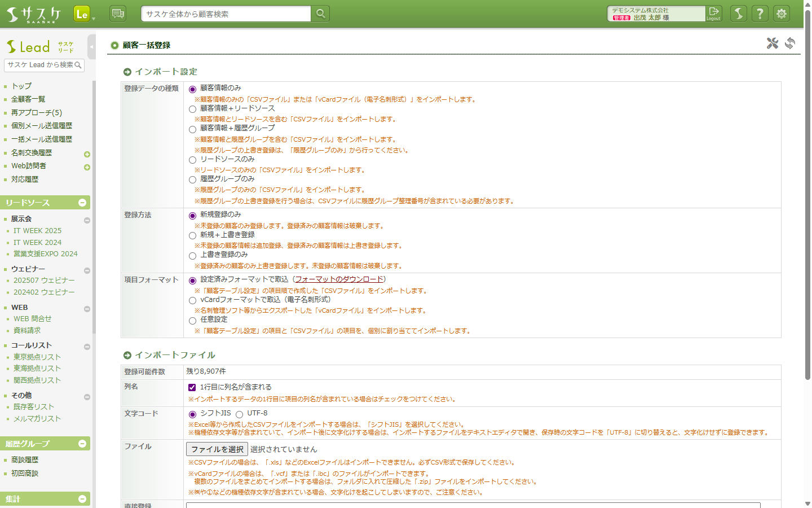Uncheck 1行目に列名が含まれる checkbox
This screenshot has width=812, height=508.
pos(192,388)
